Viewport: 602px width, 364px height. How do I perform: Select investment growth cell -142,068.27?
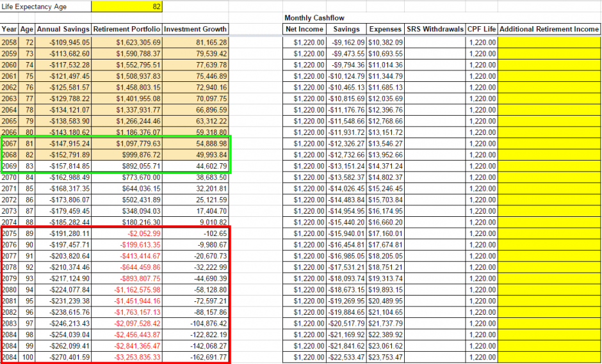click(195, 346)
